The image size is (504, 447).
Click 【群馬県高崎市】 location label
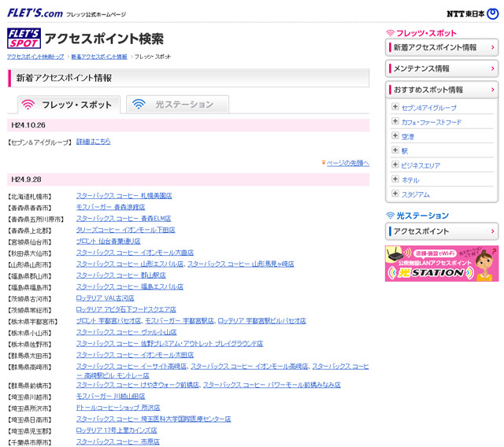(30, 367)
